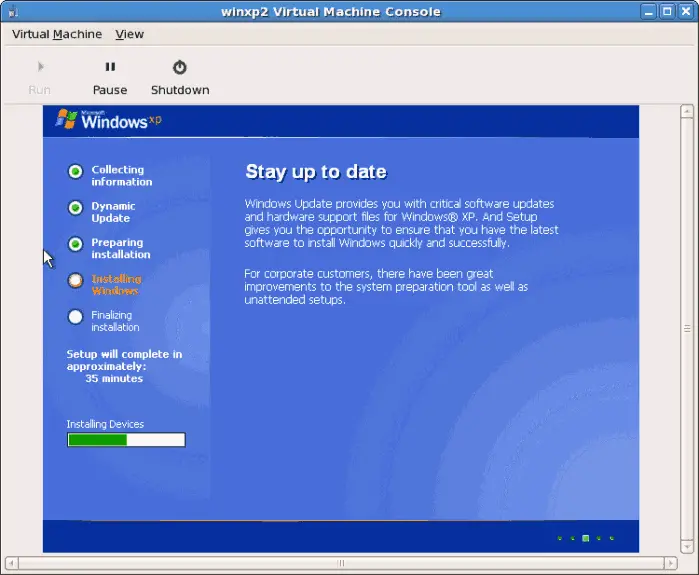The width and height of the screenshot is (699, 575).
Task: Open the window menu icon in title bar
Action: tap(12, 11)
